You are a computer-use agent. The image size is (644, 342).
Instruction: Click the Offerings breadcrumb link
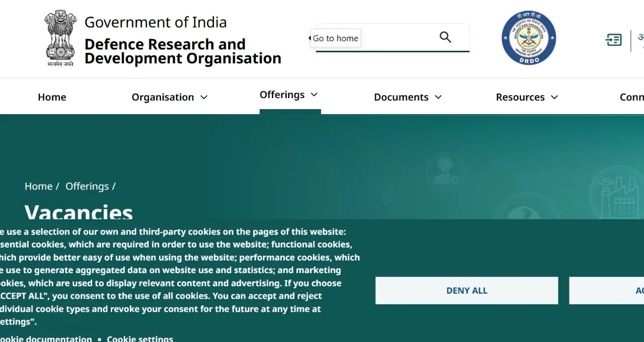pyautogui.click(x=87, y=186)
